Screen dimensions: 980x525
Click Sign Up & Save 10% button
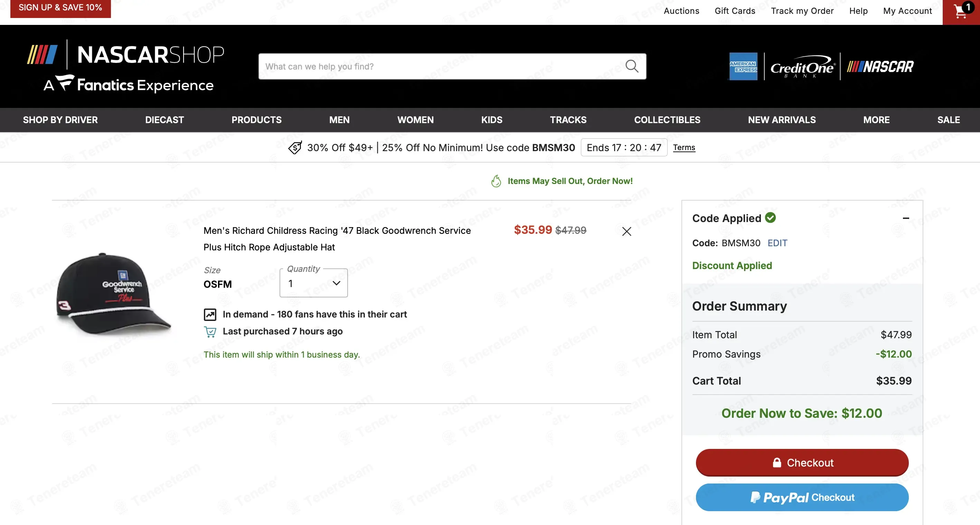coord(60,8)
